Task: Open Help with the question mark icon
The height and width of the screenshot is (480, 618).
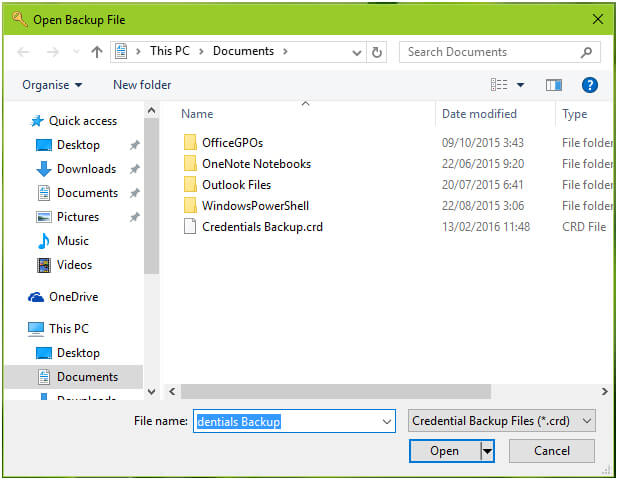Action: tap(590, 85)
